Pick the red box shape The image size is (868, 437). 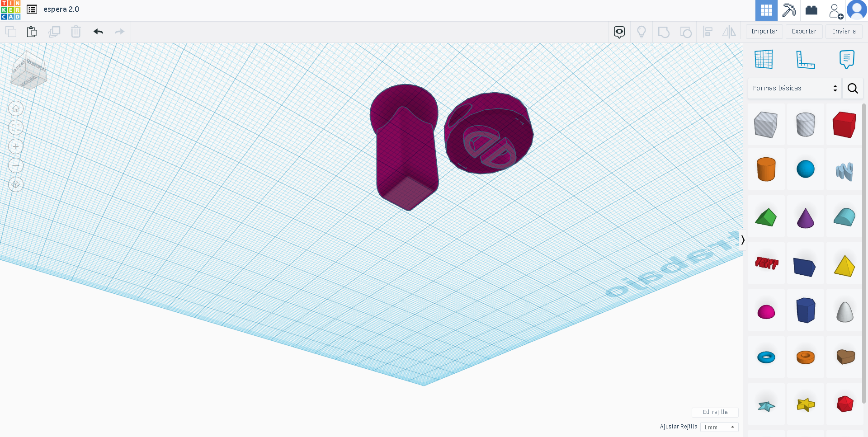[x=844, y=124]
